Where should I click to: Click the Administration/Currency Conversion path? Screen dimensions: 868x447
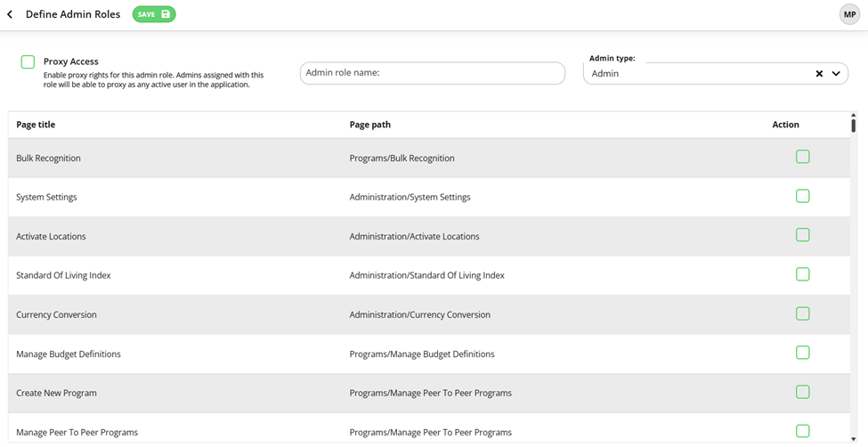(x=419, y=314)
